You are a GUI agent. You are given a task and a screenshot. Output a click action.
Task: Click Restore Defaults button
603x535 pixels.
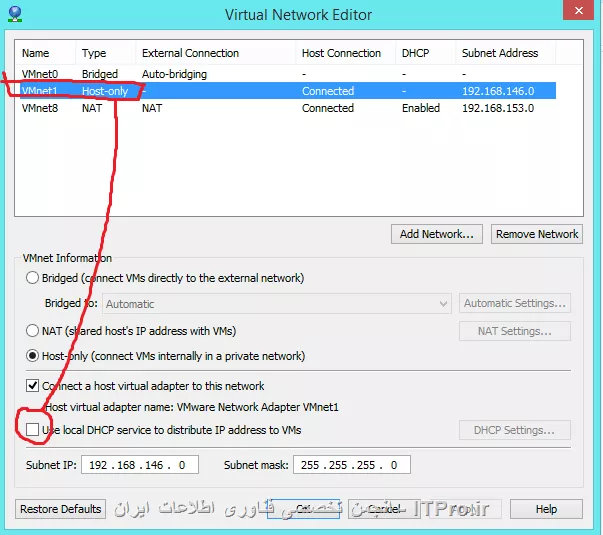61,509
